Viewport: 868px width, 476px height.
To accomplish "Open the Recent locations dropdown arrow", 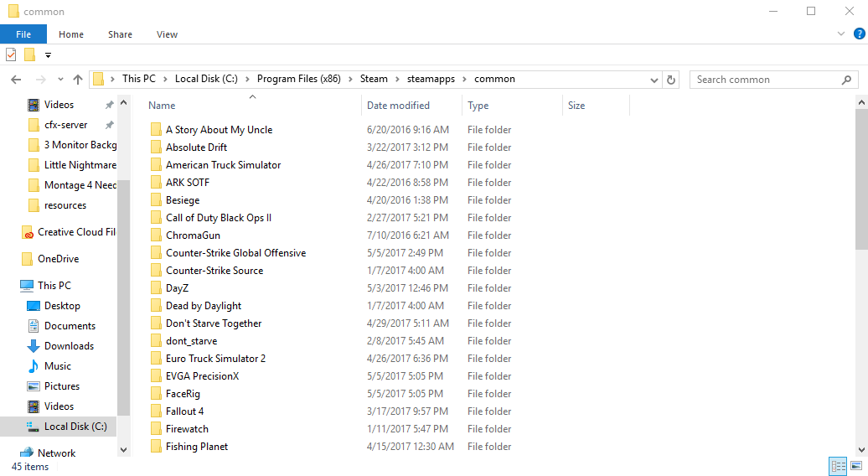I will [60, 80].
